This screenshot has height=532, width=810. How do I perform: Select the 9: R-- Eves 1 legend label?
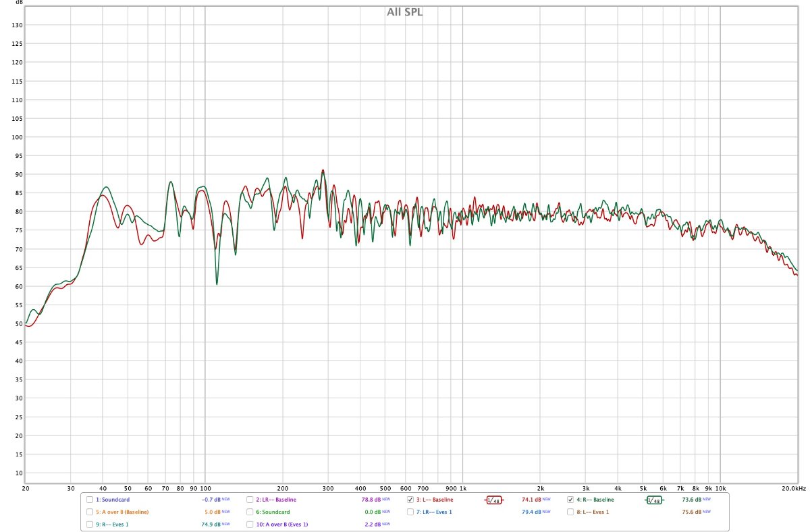(x=113, y=525)
